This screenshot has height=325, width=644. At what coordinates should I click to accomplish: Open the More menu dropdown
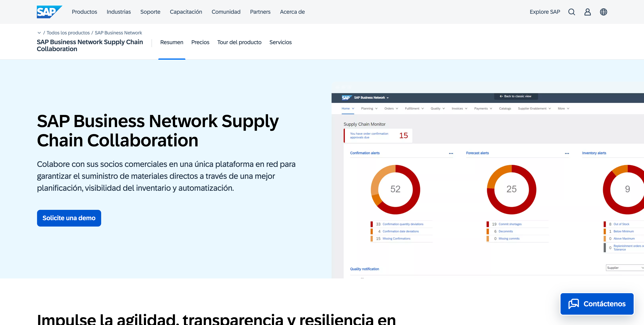point(564,108)
